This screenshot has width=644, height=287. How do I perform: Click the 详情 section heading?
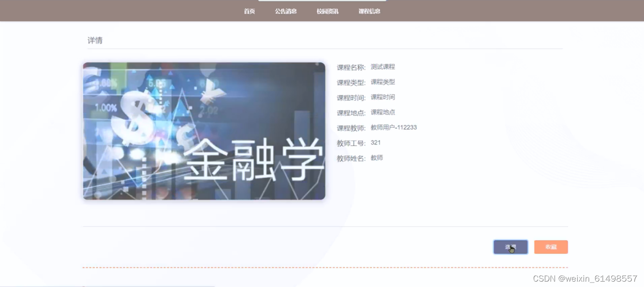(x=95, y=41)
